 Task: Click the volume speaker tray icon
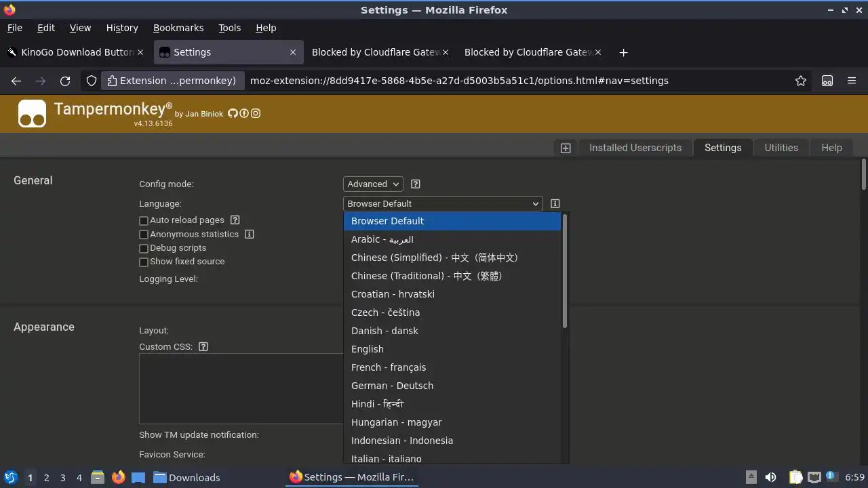click(x=770, y=477)
